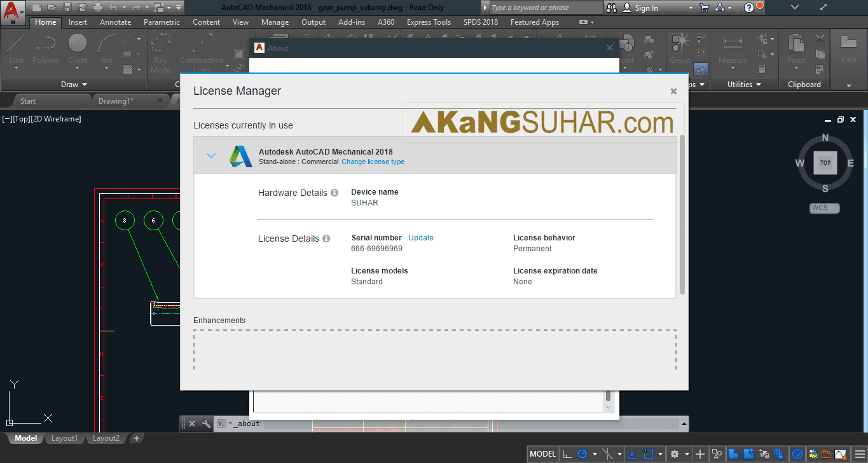Click the Hardware Details info icon
This screenshot has width=868, height=463.
334,193
